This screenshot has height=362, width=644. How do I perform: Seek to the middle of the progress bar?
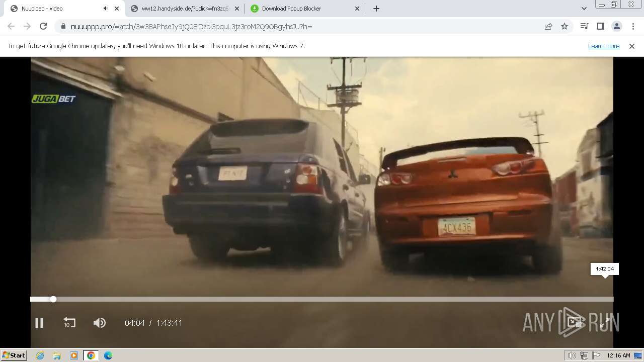click(x=322, y=299)
